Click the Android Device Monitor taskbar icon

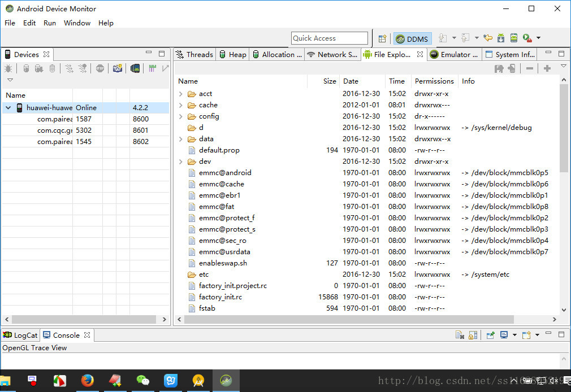pos(226,381)
